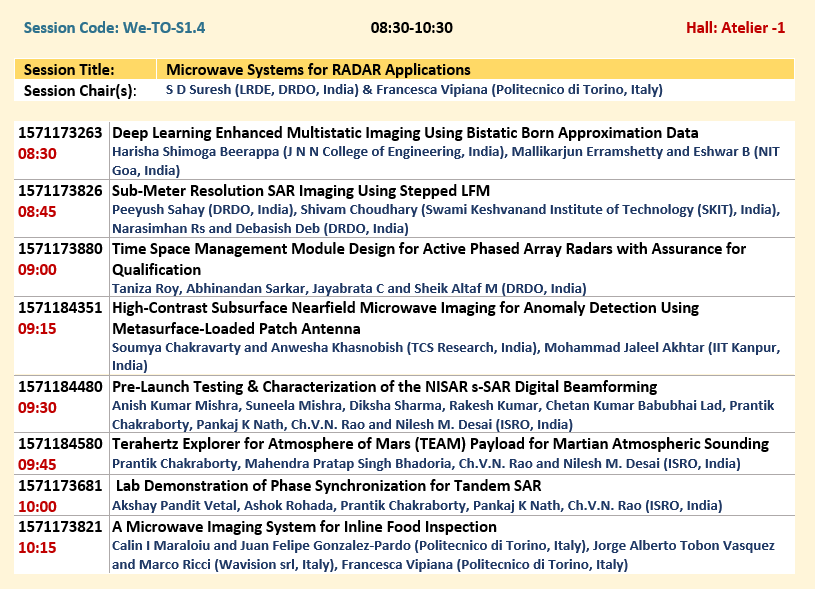The image size is (815, 589).
Task: Click the 09:45 time slot
Action: 37,463
